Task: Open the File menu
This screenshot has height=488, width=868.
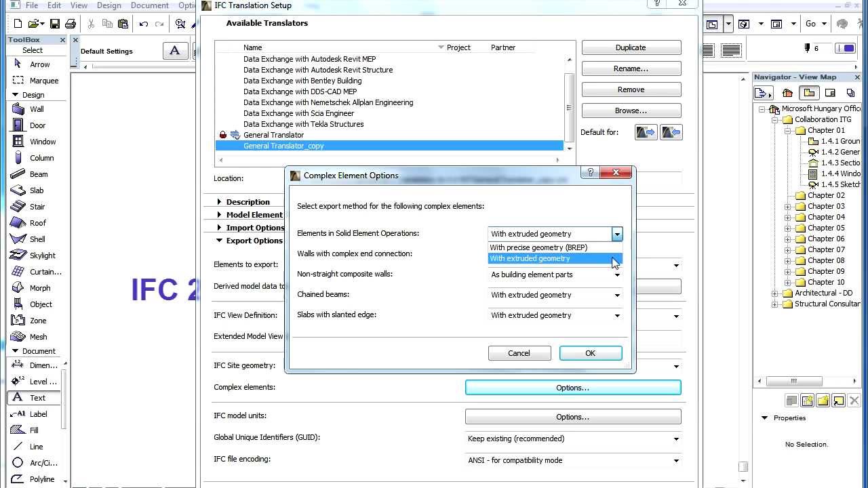Action: (x=31, y=5)
